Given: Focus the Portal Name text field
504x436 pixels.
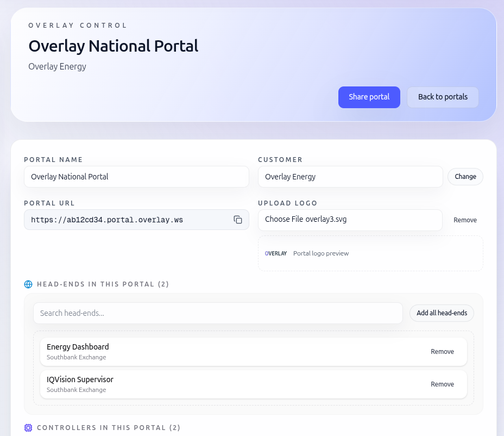Looking at the screenshot, I should point(136,177).
